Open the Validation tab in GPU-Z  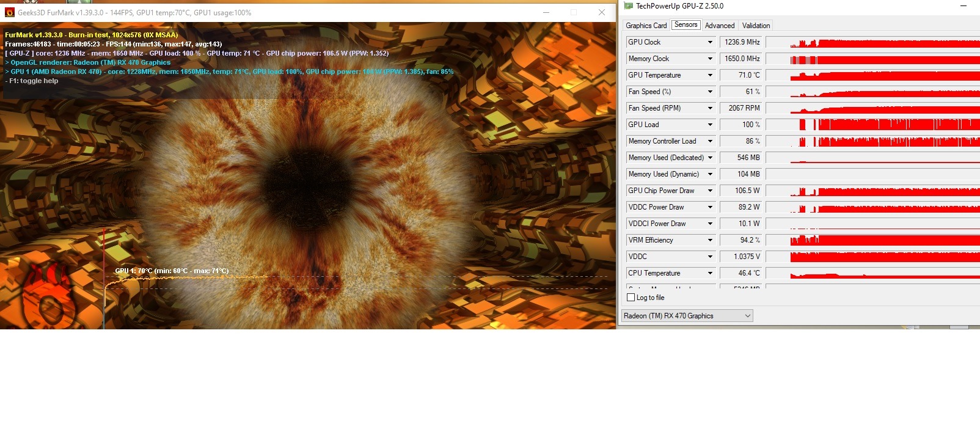coord(756,26)
